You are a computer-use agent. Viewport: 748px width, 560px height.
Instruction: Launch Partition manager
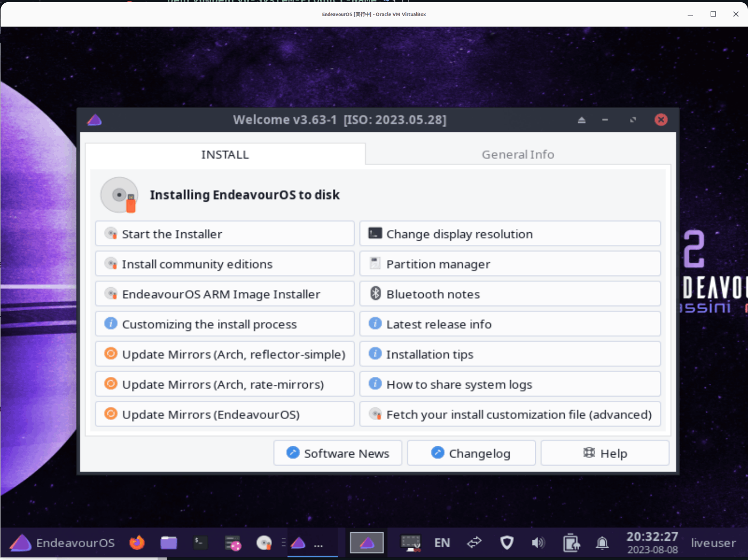(x=510, y=264)
